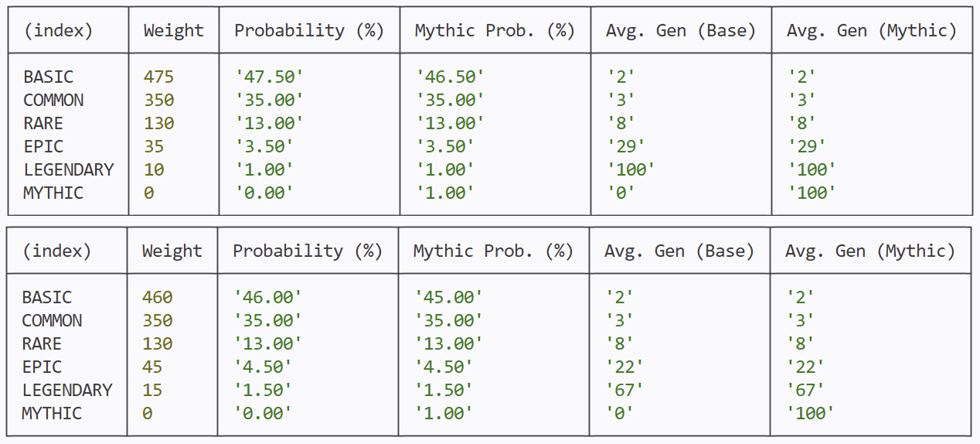
Task: Select the weight value 475
Action: (159, 77)
